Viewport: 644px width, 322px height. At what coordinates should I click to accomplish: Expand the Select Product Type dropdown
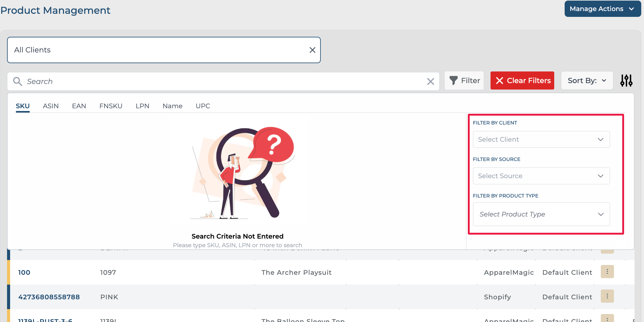(x=541, y=214)
